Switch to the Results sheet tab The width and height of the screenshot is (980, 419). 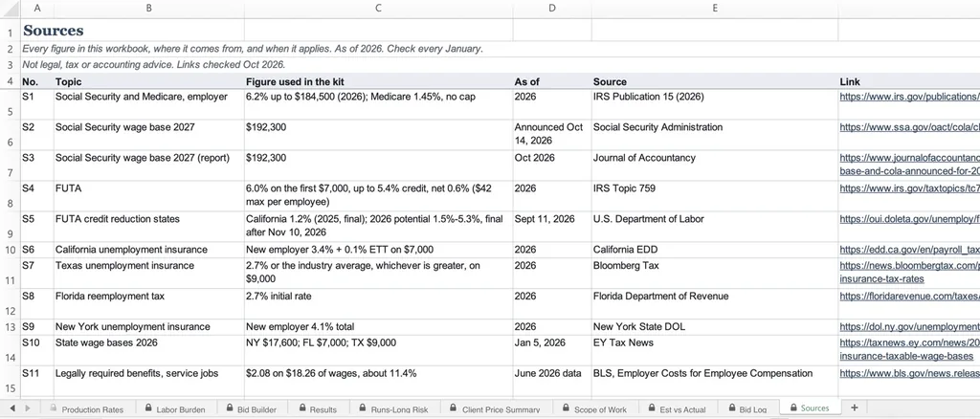[x=318, y=409]
